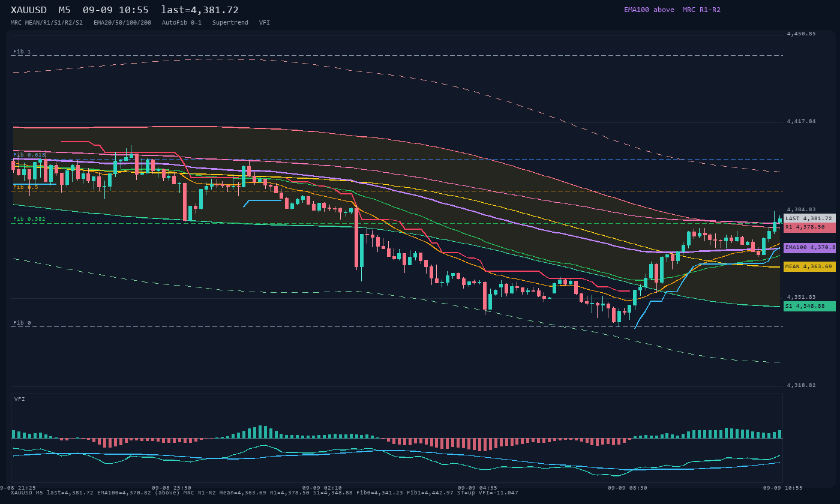This screenshot has width=840, height=504.
Task: Click the purple 'EMA100 4,370.8' price tag
Action: pyautogui.click(x=809, y=247)
